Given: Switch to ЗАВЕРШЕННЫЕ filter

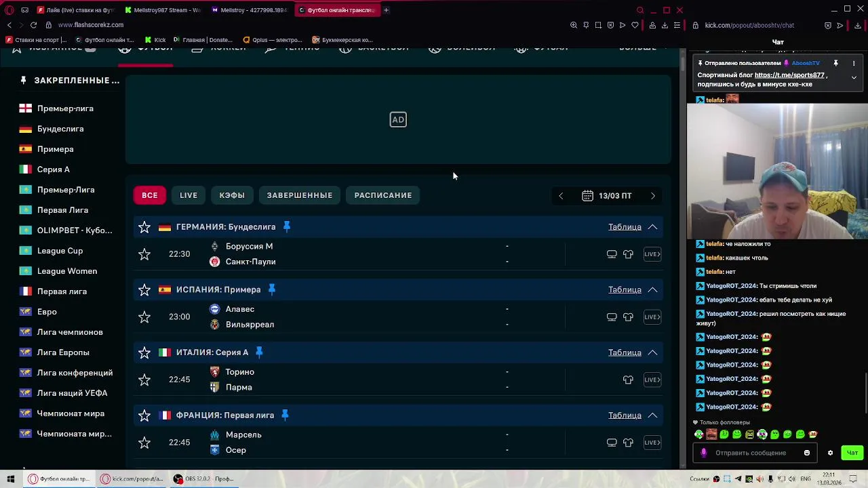Looking at the screenshot, I should tap(300, 195).
